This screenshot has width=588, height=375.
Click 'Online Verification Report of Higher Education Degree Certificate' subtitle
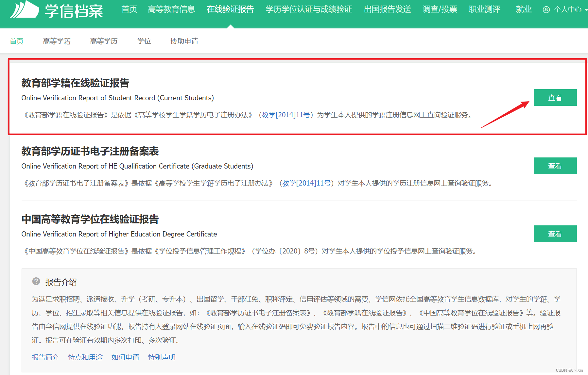[x=119, y=234]
